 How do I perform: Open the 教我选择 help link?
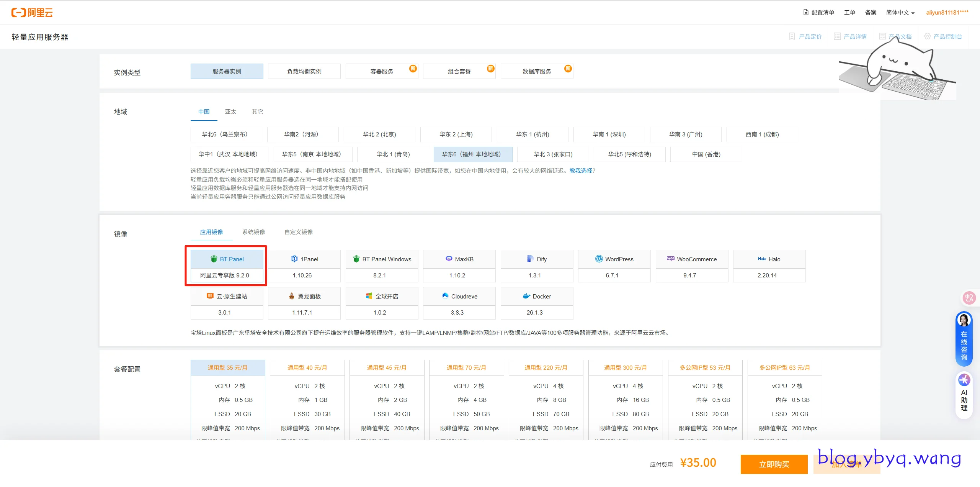click(x=581, y=171)
